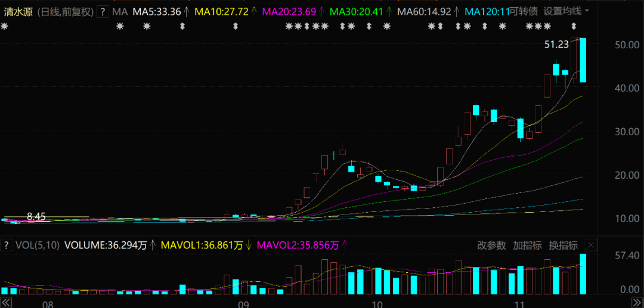
Task: Select the tallest cyan volume bar at right
Action: (583, 274)
